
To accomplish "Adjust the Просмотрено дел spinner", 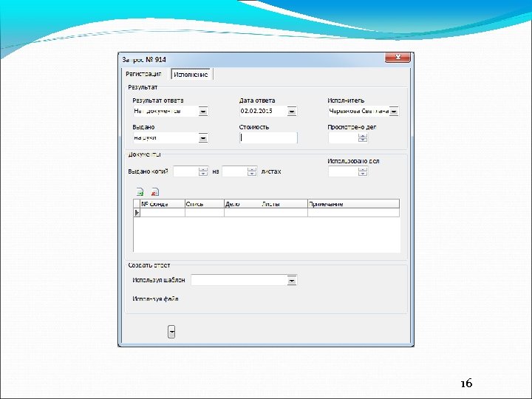I will tap(363, 137).
